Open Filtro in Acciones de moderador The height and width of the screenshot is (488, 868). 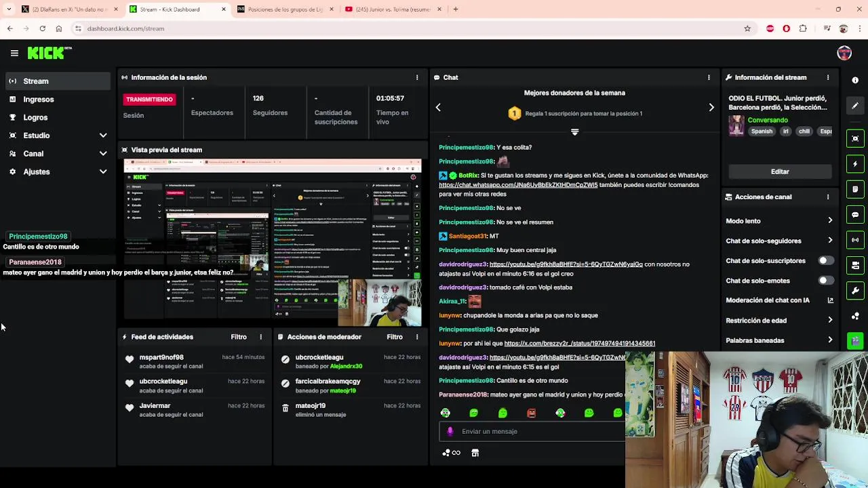pyautogui.click(x=395, y=337)
